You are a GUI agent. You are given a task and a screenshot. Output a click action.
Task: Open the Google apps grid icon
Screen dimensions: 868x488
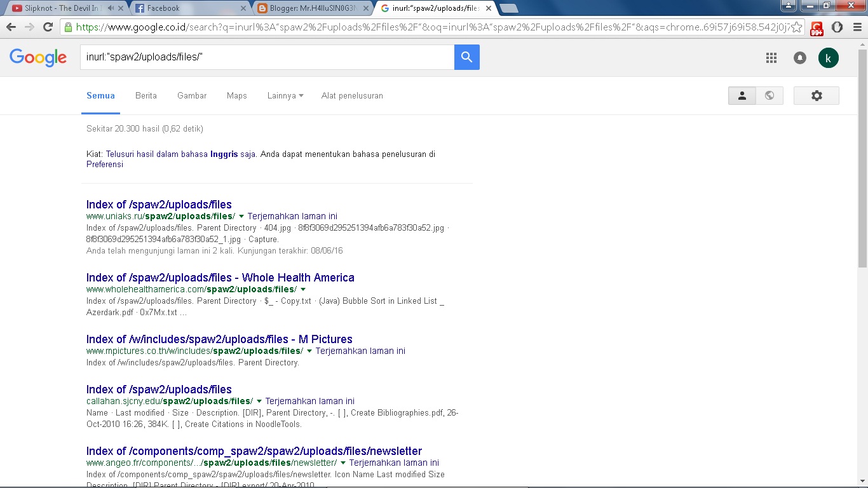coord(771,58)
